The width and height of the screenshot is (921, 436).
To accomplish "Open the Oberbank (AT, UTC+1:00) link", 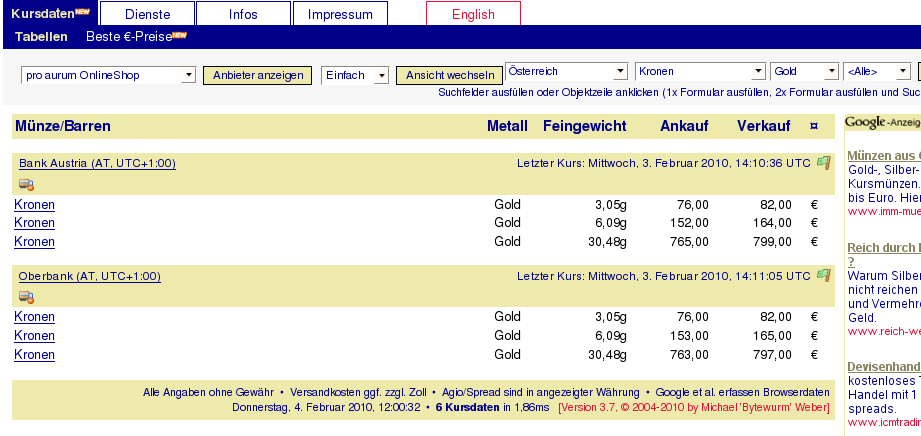I will [x=89, y=276].
